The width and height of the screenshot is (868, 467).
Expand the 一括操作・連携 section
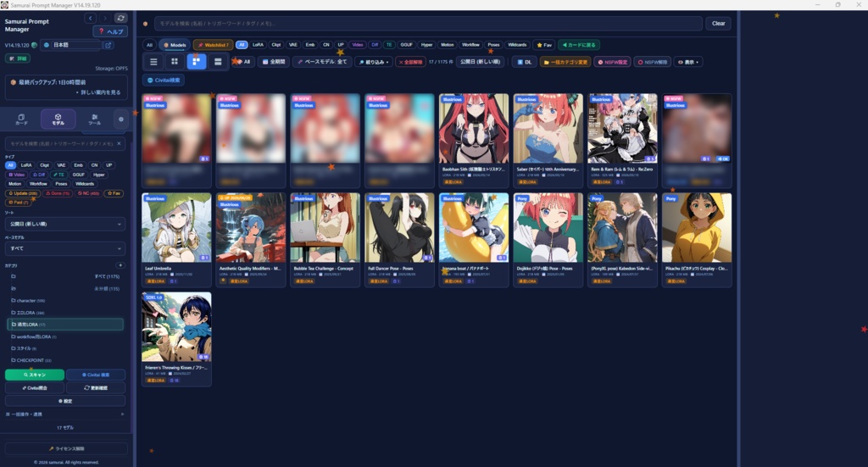tap(65, 414)
